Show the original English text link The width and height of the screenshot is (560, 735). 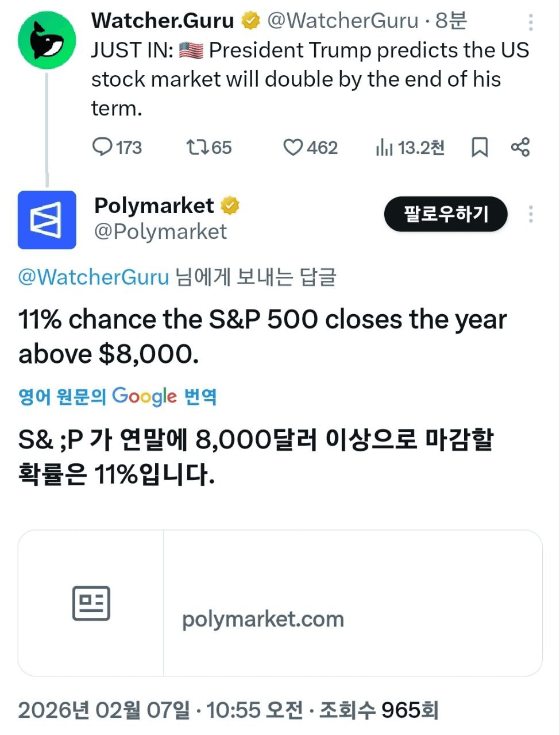click(62, 397)
